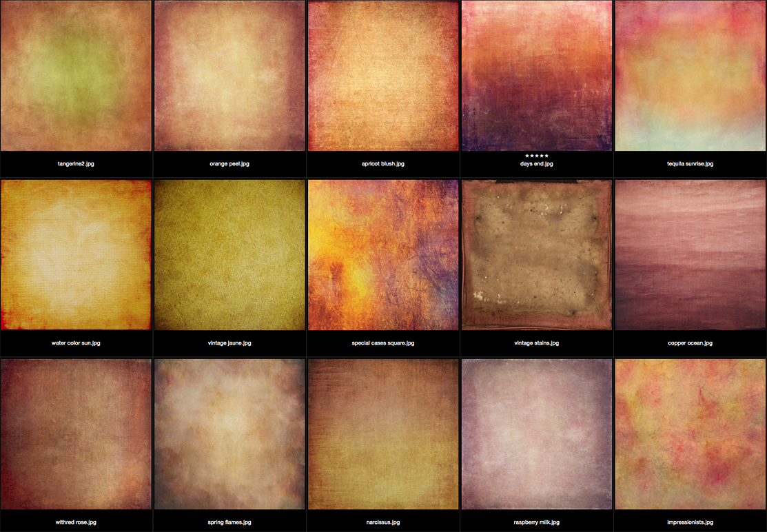The width and height of the screenshot is (767, 532).
Task: Click the first star under days end.jpg
Action: 527,154
